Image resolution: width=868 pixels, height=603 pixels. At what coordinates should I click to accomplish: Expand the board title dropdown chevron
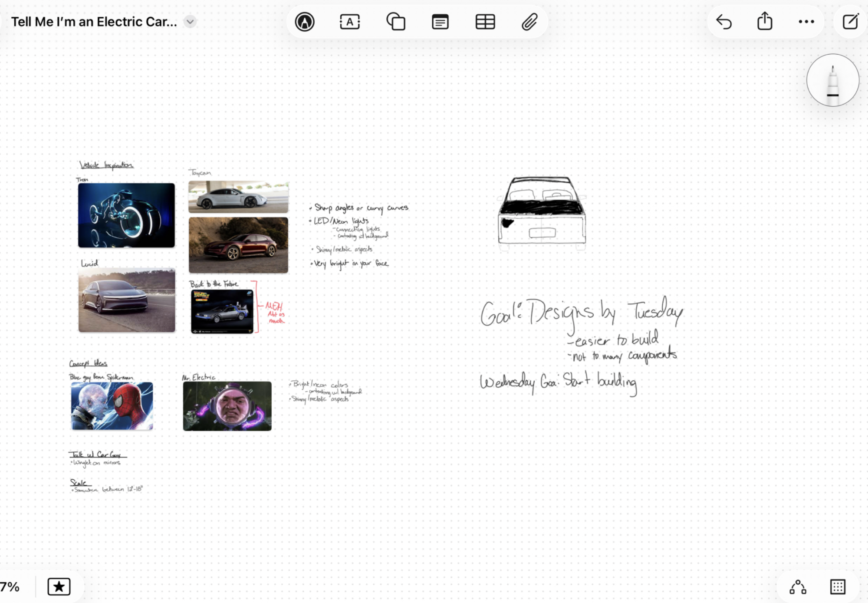click(x=190, y=22)
